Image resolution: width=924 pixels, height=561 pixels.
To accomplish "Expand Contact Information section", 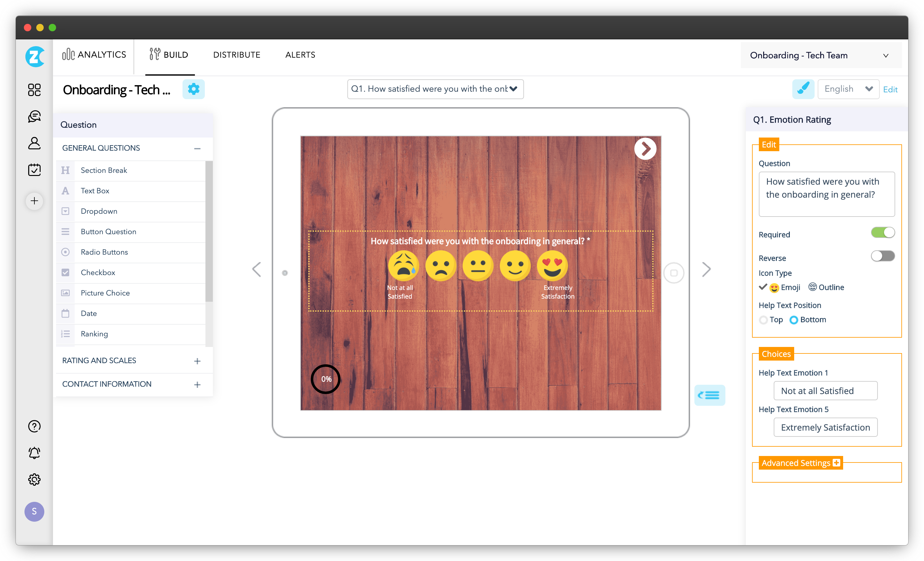I will tap(197, 384).
